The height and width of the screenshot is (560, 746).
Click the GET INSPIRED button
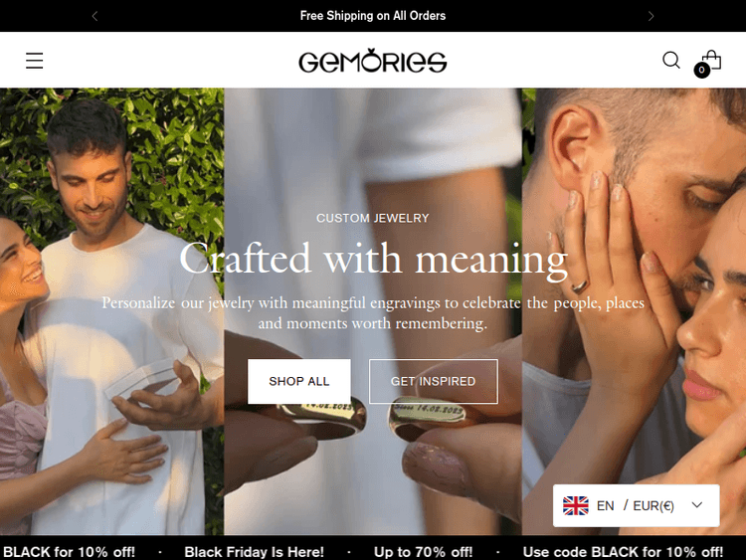(x=434, y=382)
